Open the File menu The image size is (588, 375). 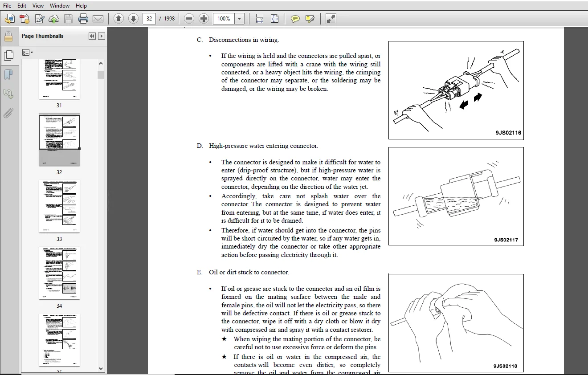point(7,6)
